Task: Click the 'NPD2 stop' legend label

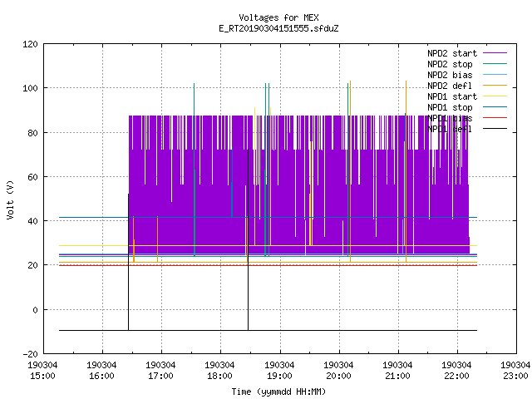Action: 450,64
